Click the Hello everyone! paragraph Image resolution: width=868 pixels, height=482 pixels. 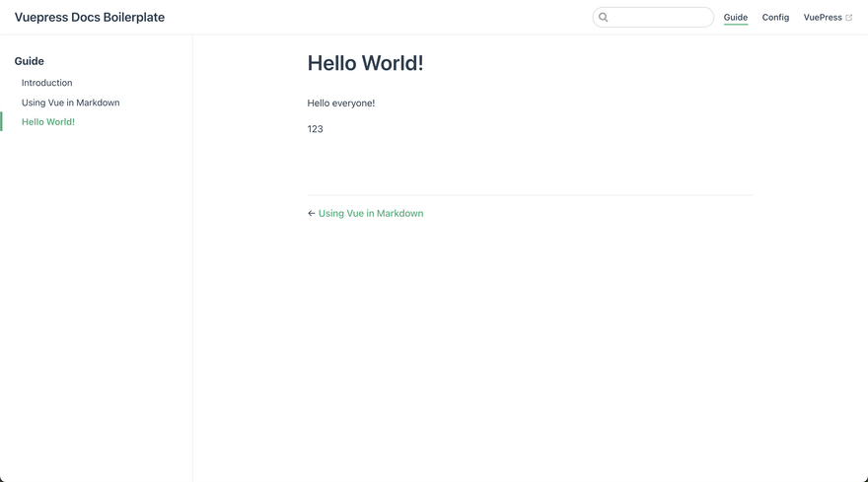341,103
